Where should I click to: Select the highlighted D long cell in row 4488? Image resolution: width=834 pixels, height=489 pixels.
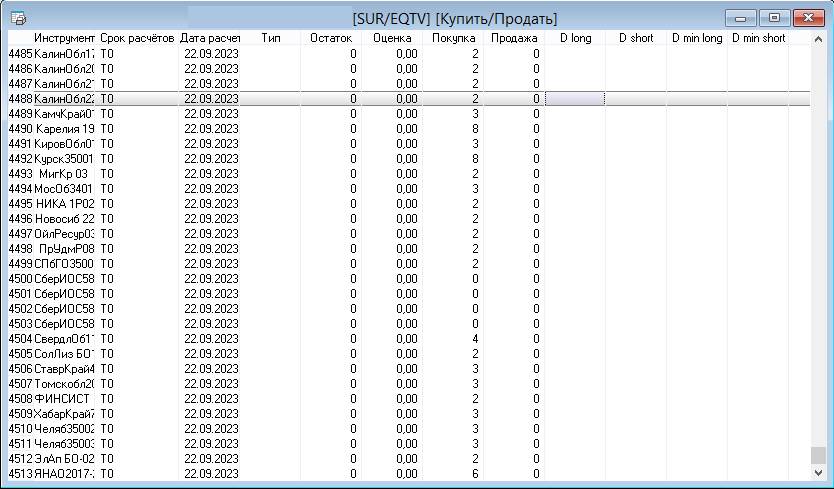click(x=574, y=99)
